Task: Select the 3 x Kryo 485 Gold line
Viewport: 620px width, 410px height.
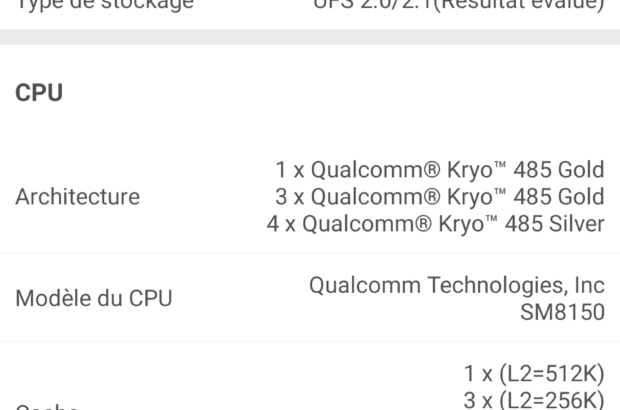Action: coord(439,197)
